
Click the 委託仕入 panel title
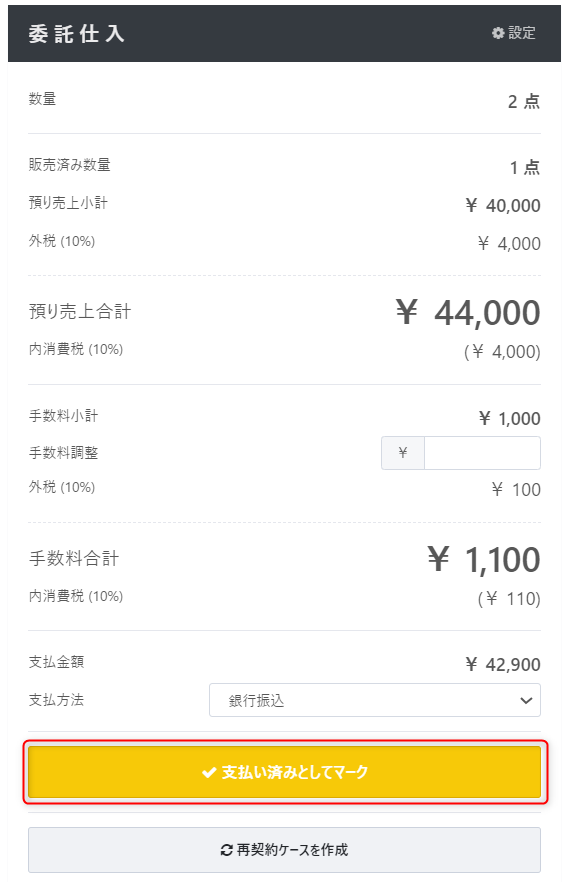76,34
